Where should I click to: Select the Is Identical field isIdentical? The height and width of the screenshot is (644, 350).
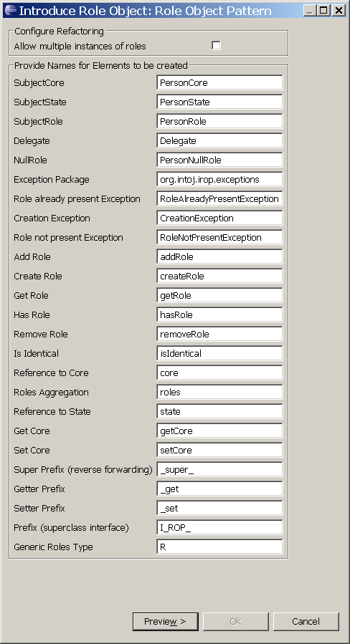point(219,353)
